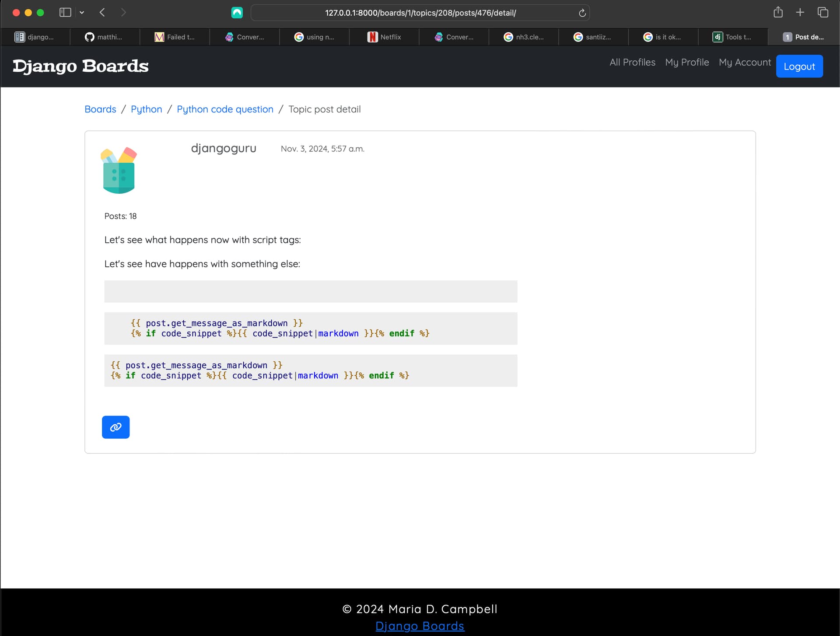Show the tab overview icon
840x636 pixels.
pyautogui.click(x=822, y=12)
